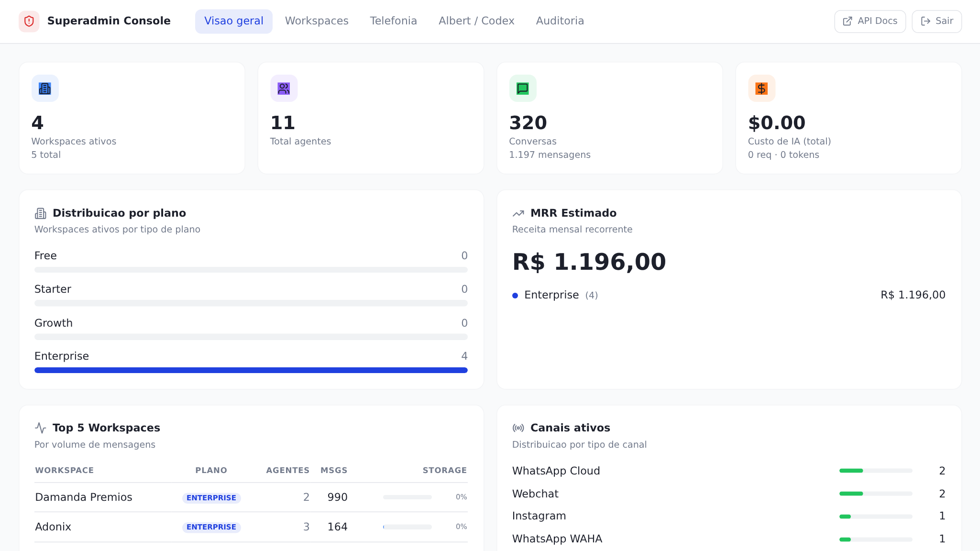Click the Total agentes people icon

[x=284, y=88]
